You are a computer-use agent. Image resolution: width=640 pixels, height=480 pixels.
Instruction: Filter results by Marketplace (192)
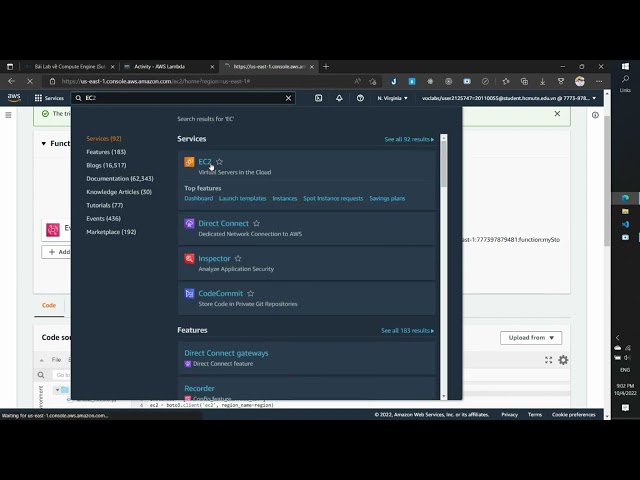[111, 232]
